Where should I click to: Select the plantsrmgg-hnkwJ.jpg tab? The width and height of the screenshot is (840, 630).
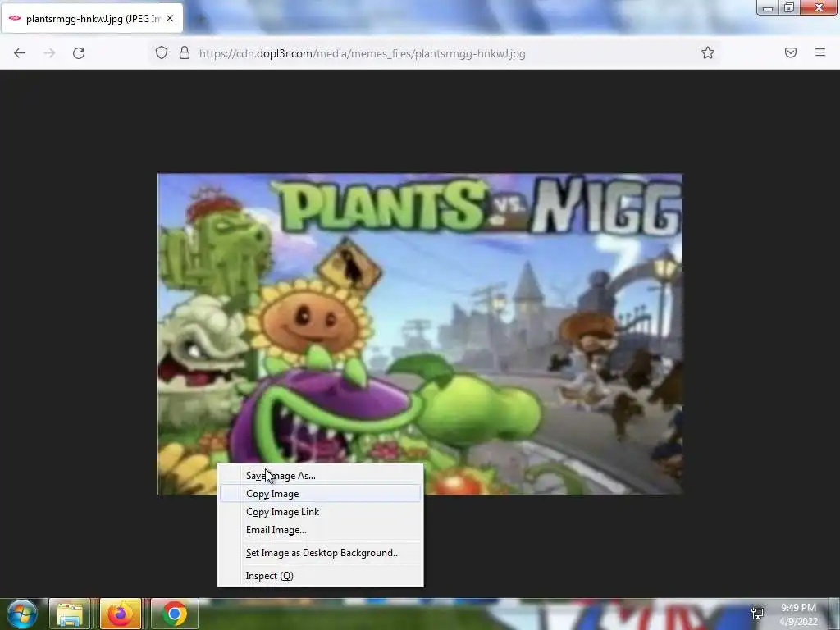tap(92, 18)
